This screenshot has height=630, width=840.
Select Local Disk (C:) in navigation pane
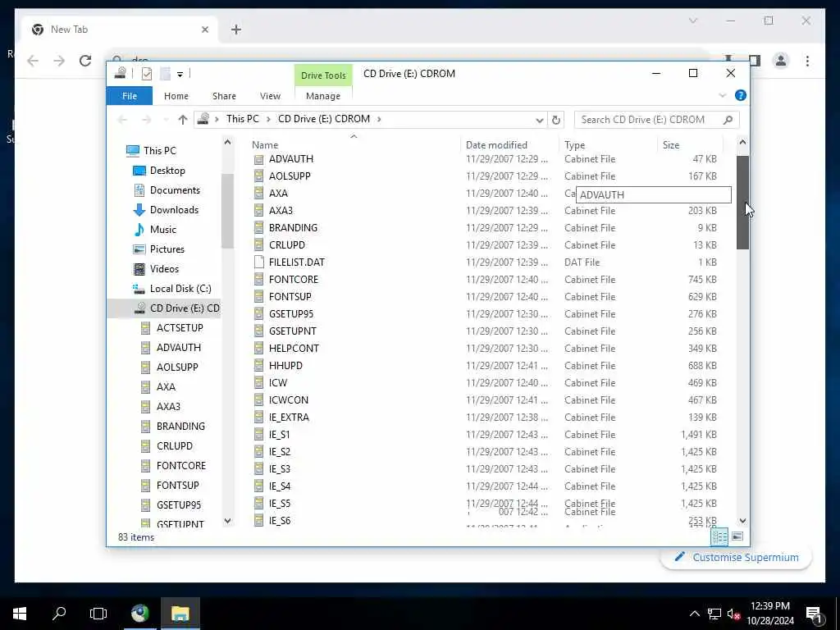pos(180,289)
